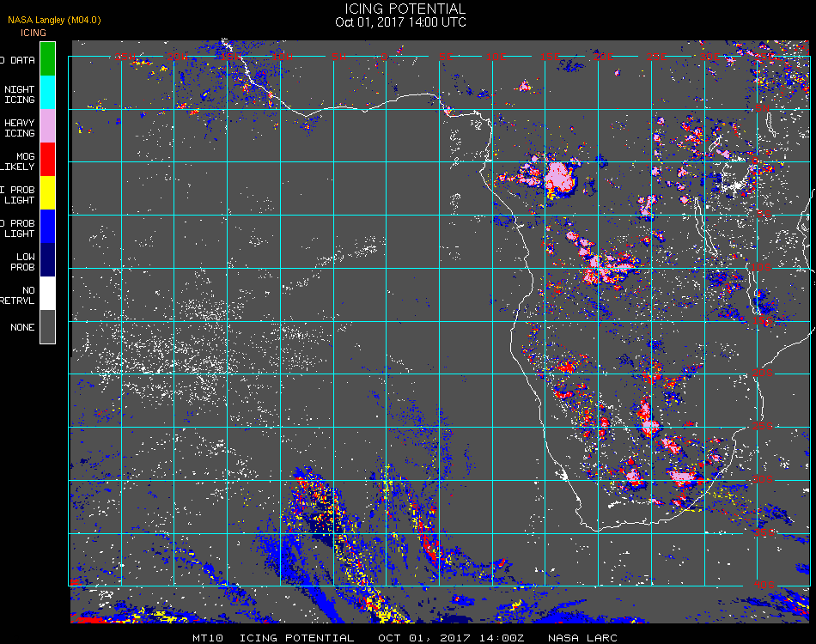Click the 'NASA Langley (M04.0)' label

tap(54, 20)
